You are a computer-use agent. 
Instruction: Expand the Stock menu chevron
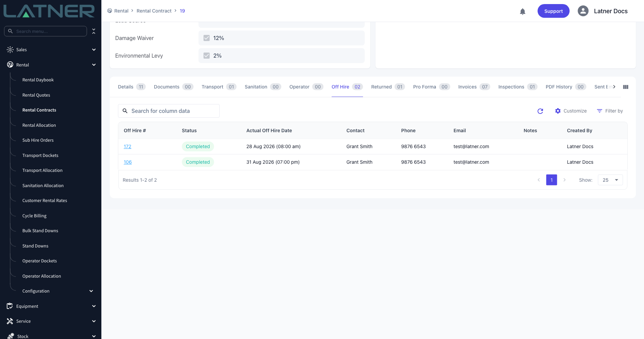click(x=94, y=336)
